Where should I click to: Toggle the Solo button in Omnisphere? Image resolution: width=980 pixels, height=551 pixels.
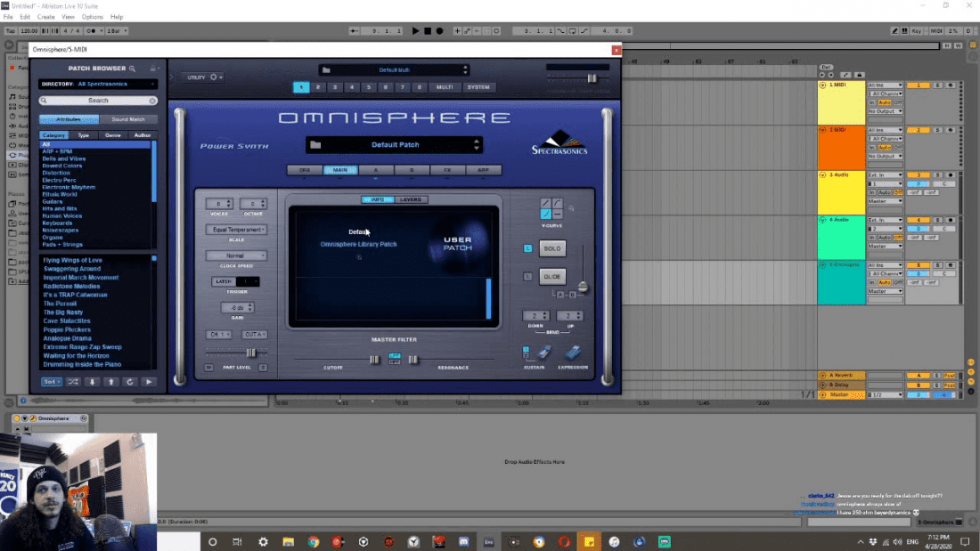pos(551,248)
